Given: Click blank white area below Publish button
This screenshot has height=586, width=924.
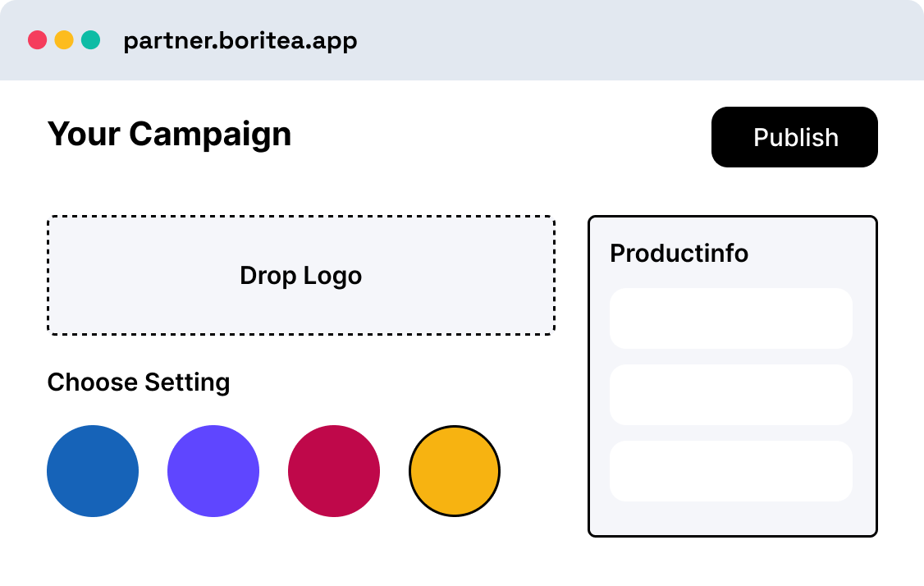Looking at the screenshot, I should [x=794, y=190].
